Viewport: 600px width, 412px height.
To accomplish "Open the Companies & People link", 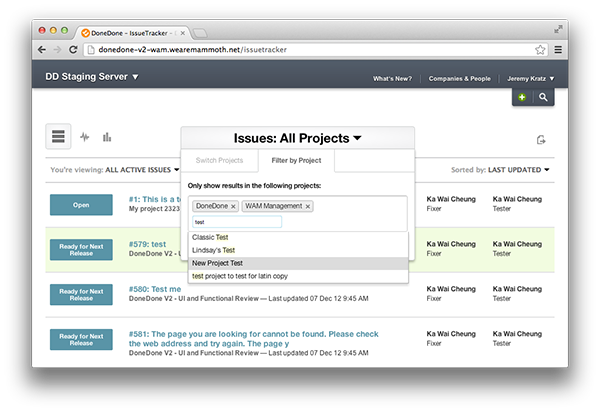I will 459,78.
